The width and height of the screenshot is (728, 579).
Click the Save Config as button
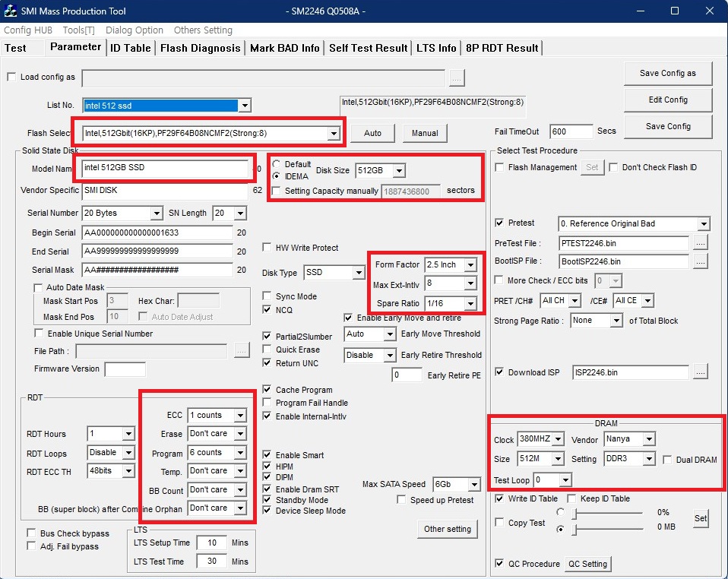(668, 74)
